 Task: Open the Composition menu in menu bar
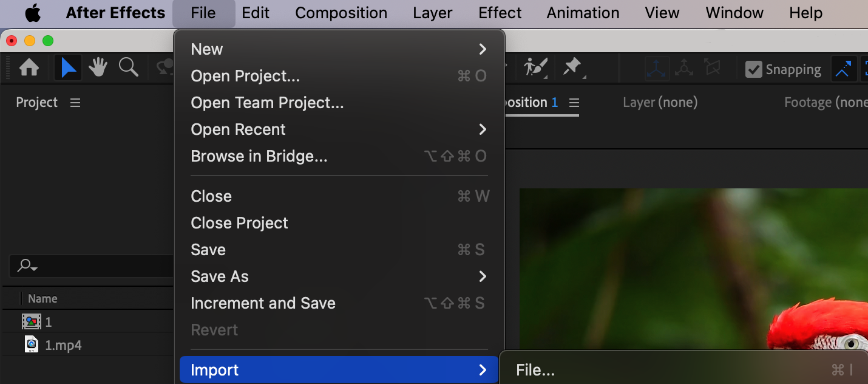pyautogui.click(x=341, y=13)
